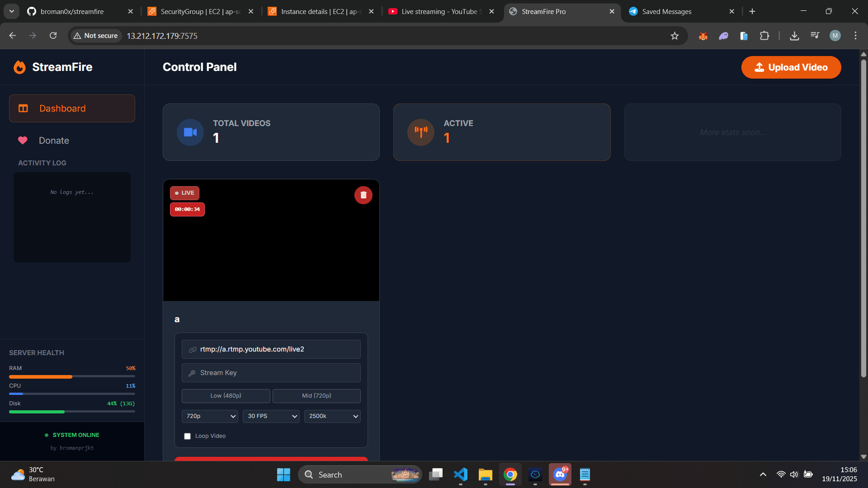868x488 pixels.
Task: Click the broadcast icon on Active card
Action: pos(420,132)
